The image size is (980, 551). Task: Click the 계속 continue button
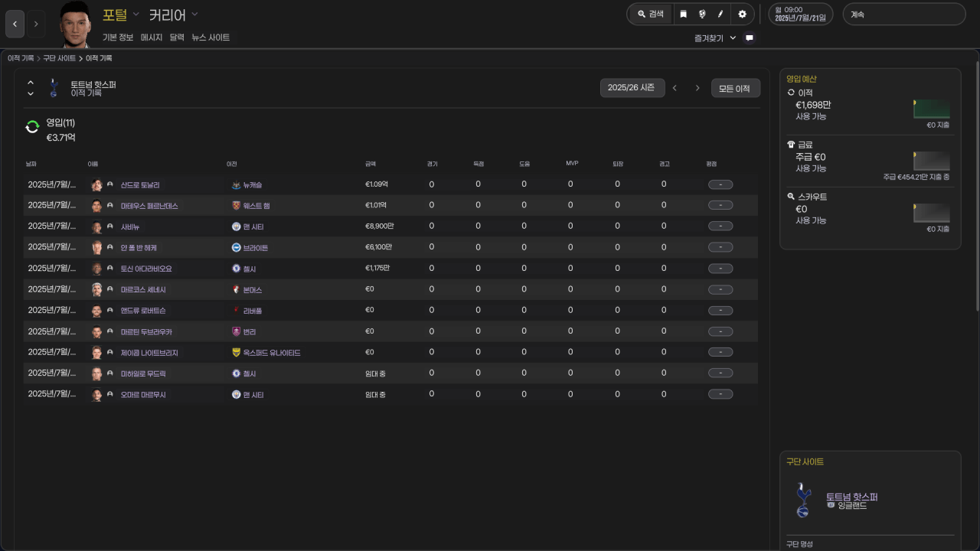[904, 14]
